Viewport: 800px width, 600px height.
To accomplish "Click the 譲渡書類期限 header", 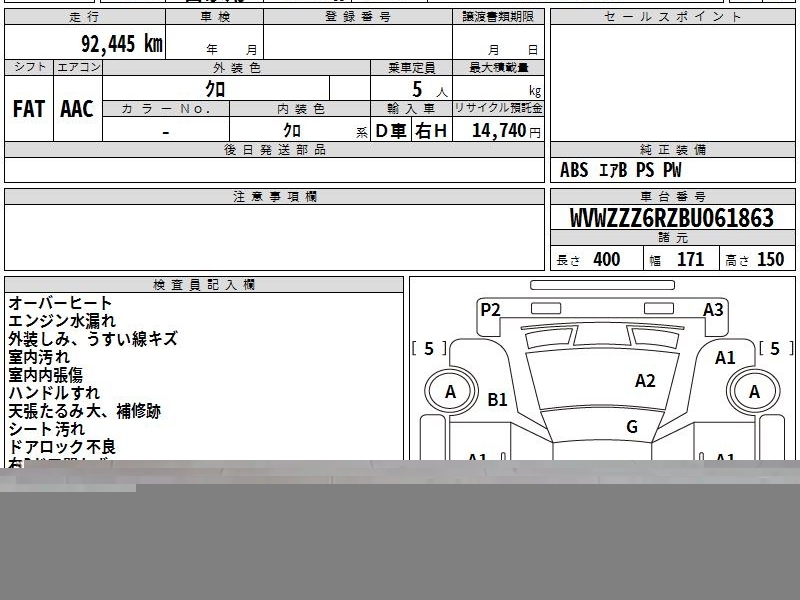I will click(x=498, y=17).
